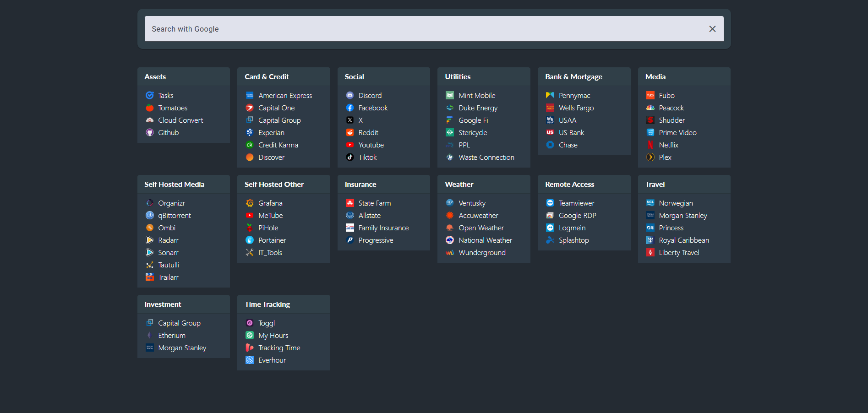This screenshot has width=868, height=413.
Task: Select the Toggl icon in Time Tracking
Action: pos(250,323)
